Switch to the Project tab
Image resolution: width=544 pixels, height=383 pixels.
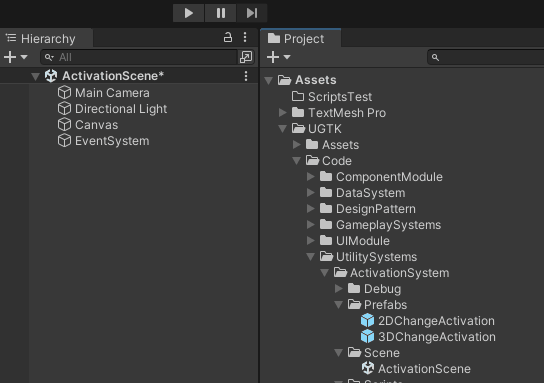[x=301, y=38]
